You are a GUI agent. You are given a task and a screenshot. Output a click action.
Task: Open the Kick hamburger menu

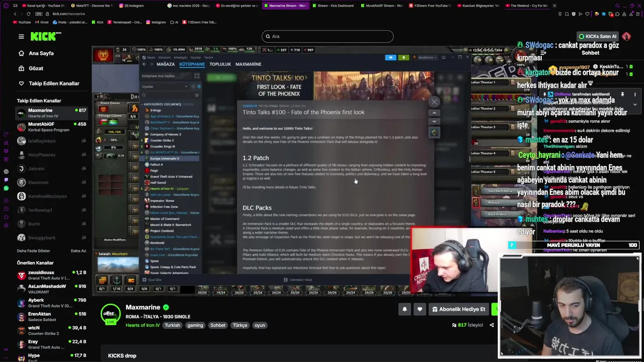[21, 36]
